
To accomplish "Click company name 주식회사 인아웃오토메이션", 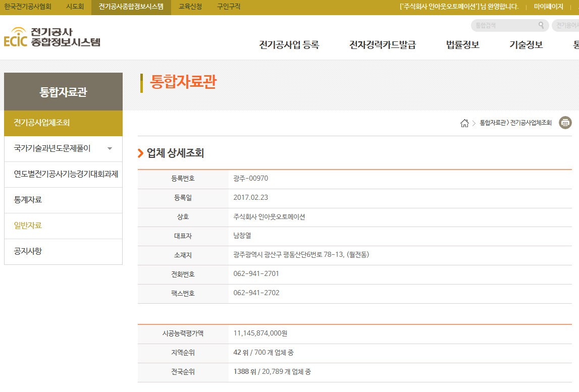I will click(x=269, y=216).
